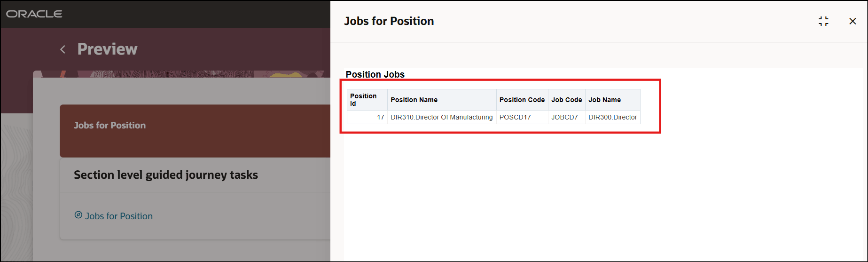Select the JOBCD7 job code cell

coord(567,117)
